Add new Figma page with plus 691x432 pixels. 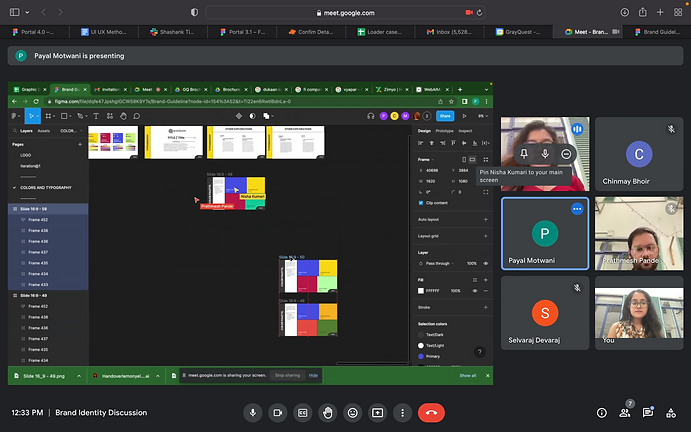coord(80,144)
